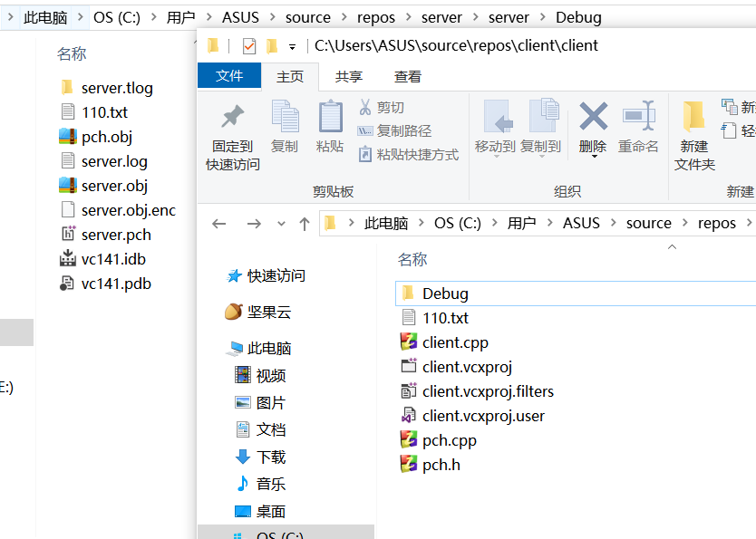
Task: Go up to parent folder with up arrow
Action: click(x=304, y=222)
